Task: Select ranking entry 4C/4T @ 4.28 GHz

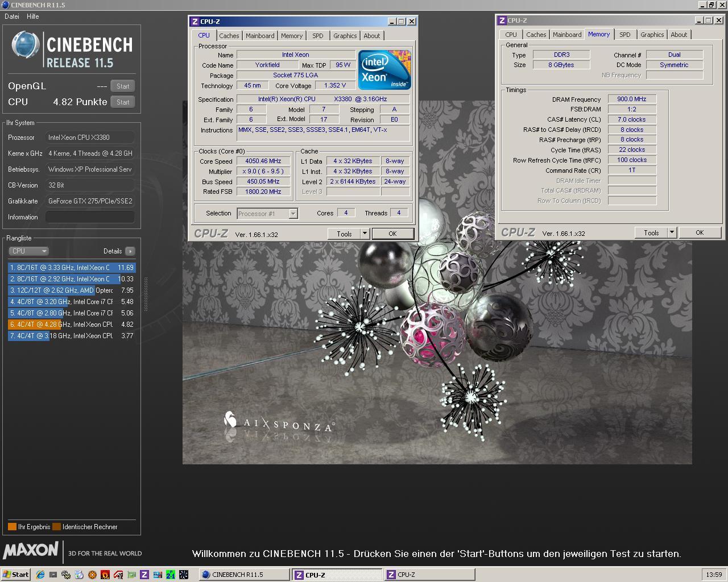Action: click(x=72, y=325)
